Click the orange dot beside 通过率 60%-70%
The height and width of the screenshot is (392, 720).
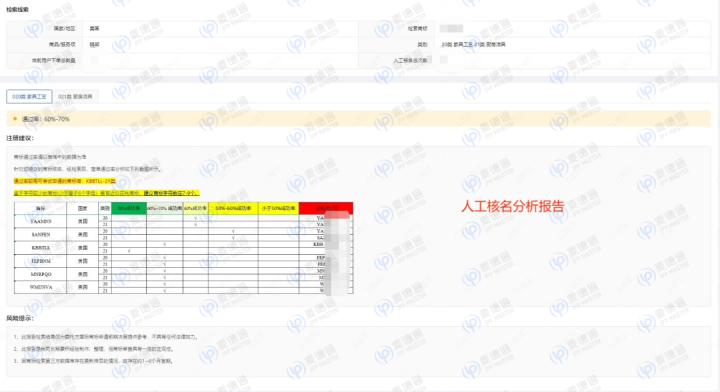(15, 119)
